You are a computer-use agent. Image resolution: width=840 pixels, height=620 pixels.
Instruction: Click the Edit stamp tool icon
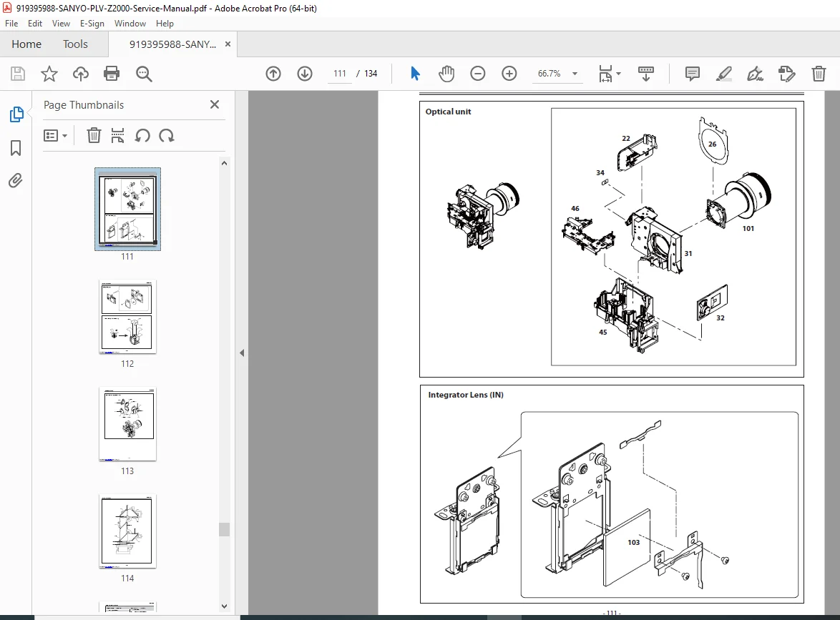click(786, 74)
